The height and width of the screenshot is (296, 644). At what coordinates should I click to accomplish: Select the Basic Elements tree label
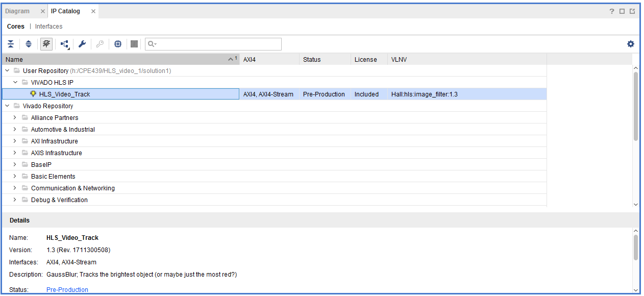tap(53, 177)
